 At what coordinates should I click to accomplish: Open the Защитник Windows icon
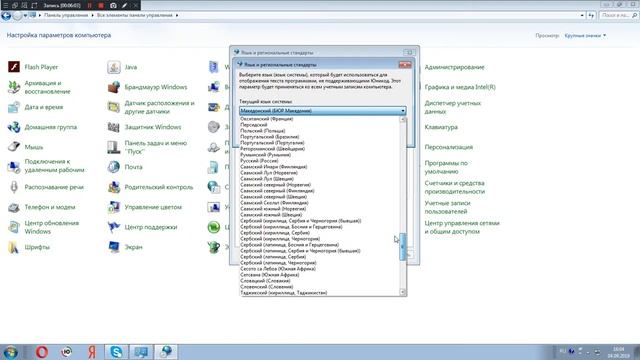[x=114, y=127]
